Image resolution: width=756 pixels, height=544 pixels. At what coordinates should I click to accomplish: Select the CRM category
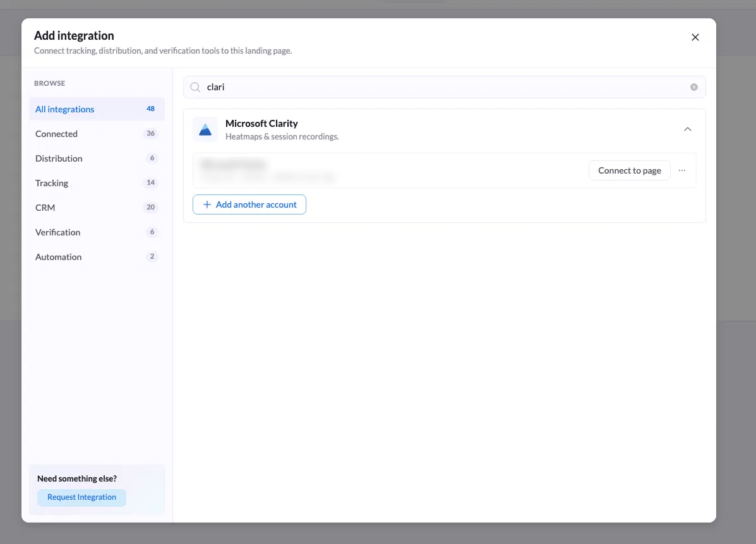(97, 208)
